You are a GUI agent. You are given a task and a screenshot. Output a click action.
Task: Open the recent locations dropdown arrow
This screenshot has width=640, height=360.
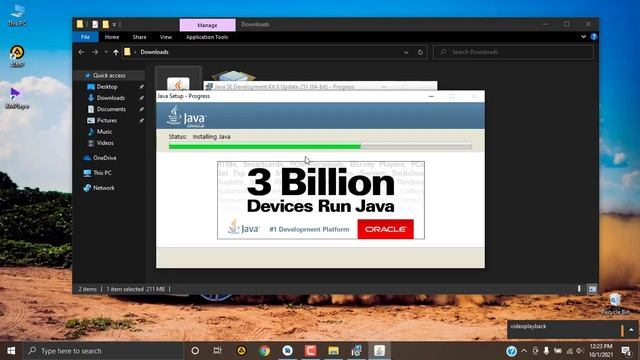click(x=106, y=52)
